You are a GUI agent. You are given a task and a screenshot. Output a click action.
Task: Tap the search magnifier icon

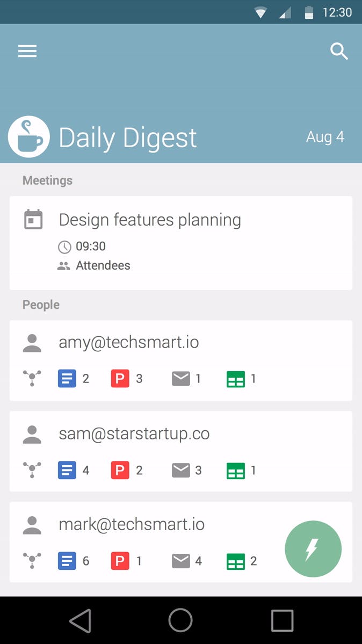tap(339, 52)
